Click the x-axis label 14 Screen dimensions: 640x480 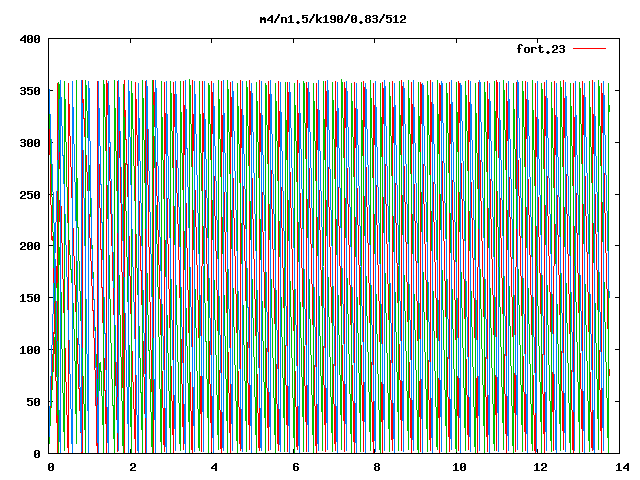tap(622, 467)
